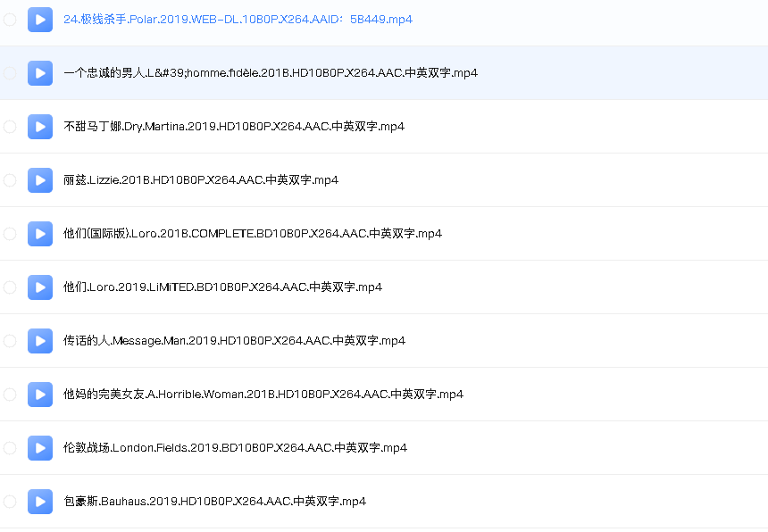Toggle checkbox for 他们(国际版).Loro.2018.COMPLETE row
The image size is (768, 532).
10,234
